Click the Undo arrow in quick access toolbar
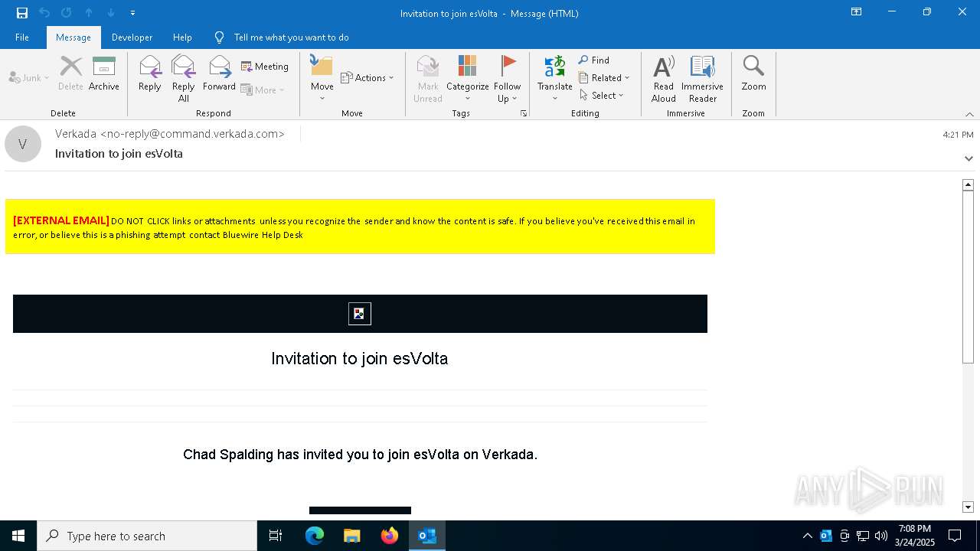This screenshot has width=980, height=551. click(x=44, y=13)
